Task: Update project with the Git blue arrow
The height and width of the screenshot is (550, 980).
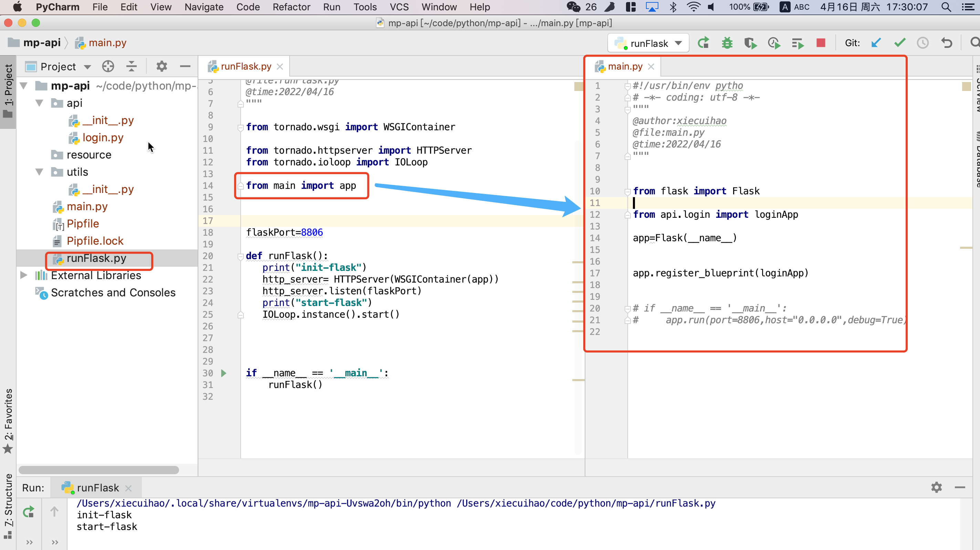Action: pos(876,43)
